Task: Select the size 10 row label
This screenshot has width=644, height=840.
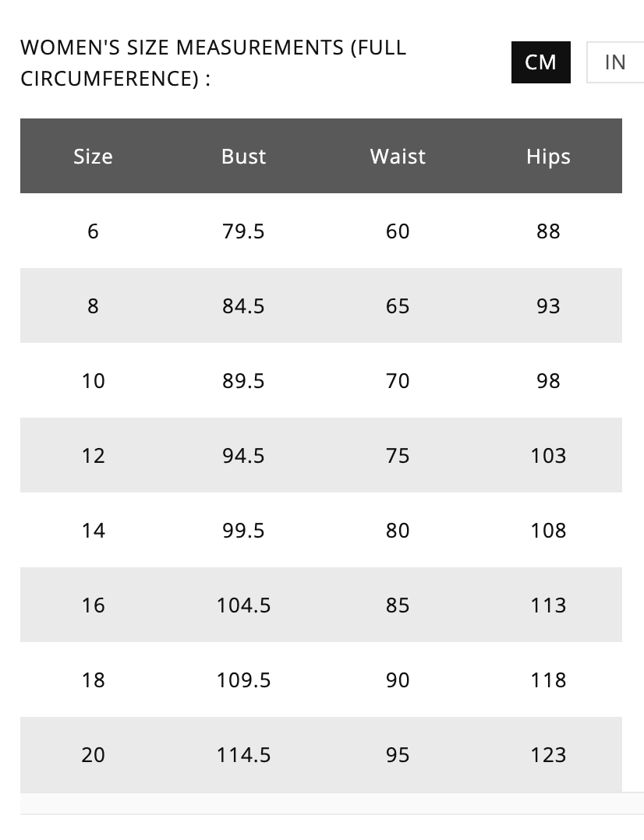Action: [x=93, y=381]
